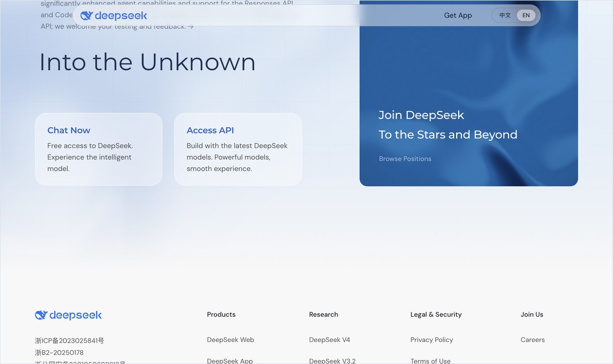
Task: Open the Chat Now card
Action: pos(99,149)
